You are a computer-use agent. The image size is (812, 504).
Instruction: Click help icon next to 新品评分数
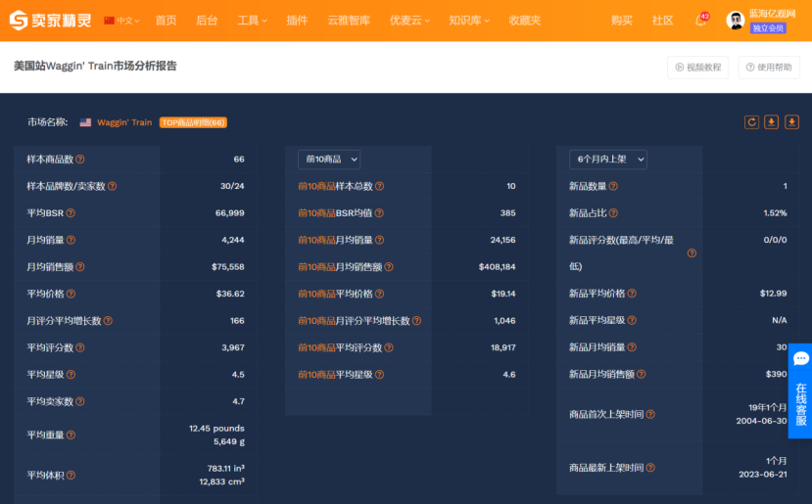[692, 253]
